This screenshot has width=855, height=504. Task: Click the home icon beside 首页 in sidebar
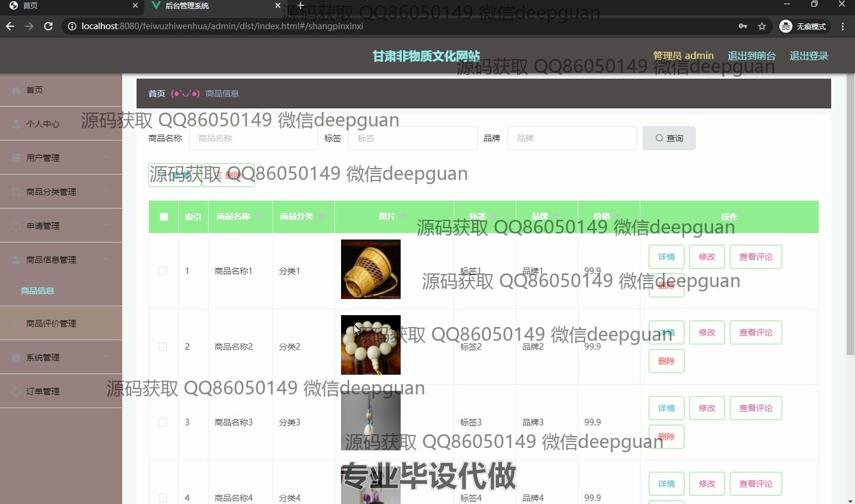pyautogui.click(x=16, y=90)
